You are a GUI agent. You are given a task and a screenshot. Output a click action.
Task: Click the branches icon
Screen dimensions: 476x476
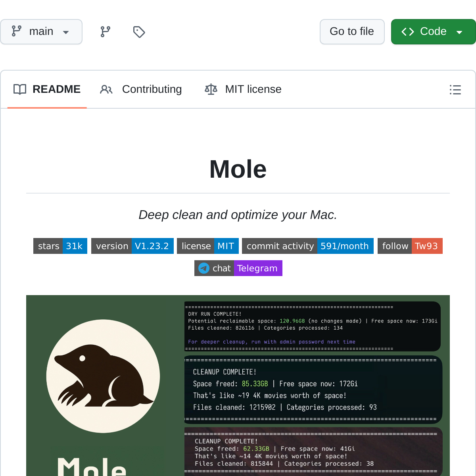click(x=105, y=32)
